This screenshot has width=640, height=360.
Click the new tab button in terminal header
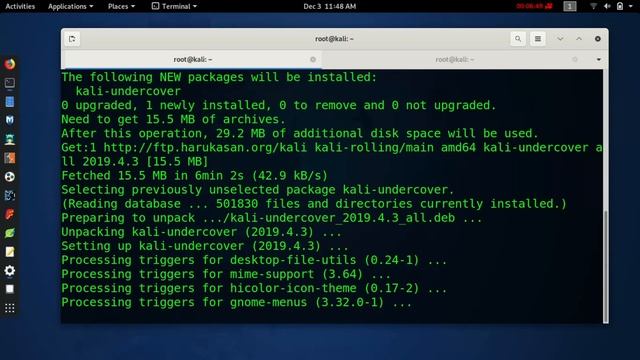[72, 39]
